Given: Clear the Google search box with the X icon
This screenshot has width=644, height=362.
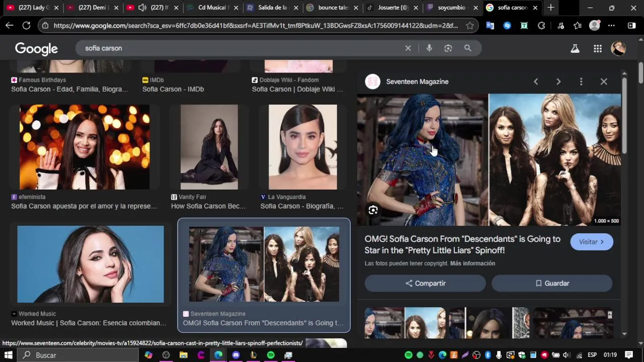Looking at the screenshot, I should coord(408,48).
